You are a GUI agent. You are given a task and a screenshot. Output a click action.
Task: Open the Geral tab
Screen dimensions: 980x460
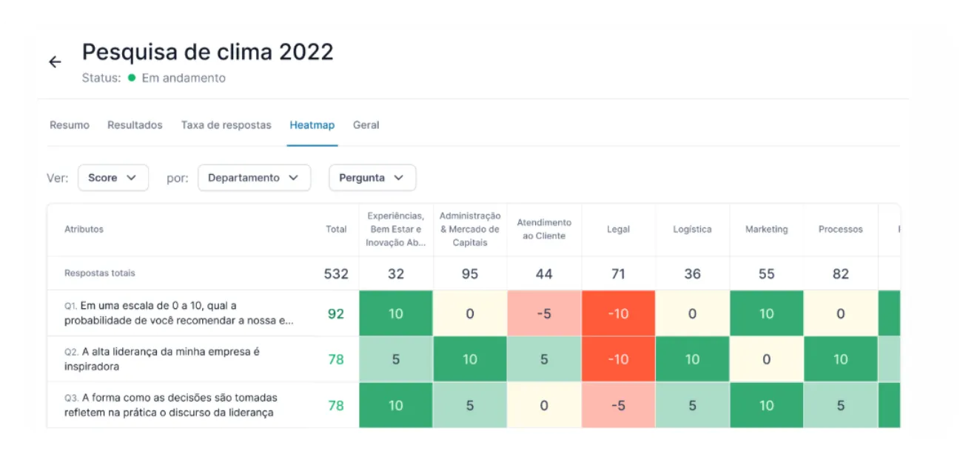(366, 125)
